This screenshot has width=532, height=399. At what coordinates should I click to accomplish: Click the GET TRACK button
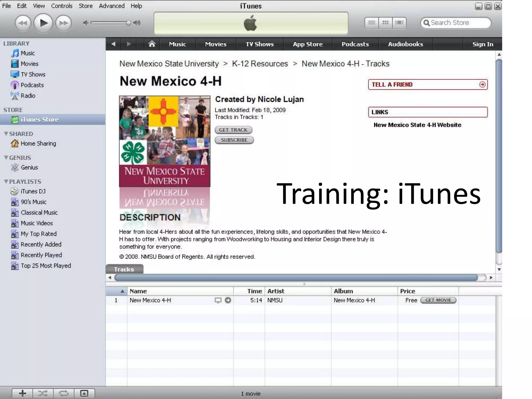(x=233, y=130)
